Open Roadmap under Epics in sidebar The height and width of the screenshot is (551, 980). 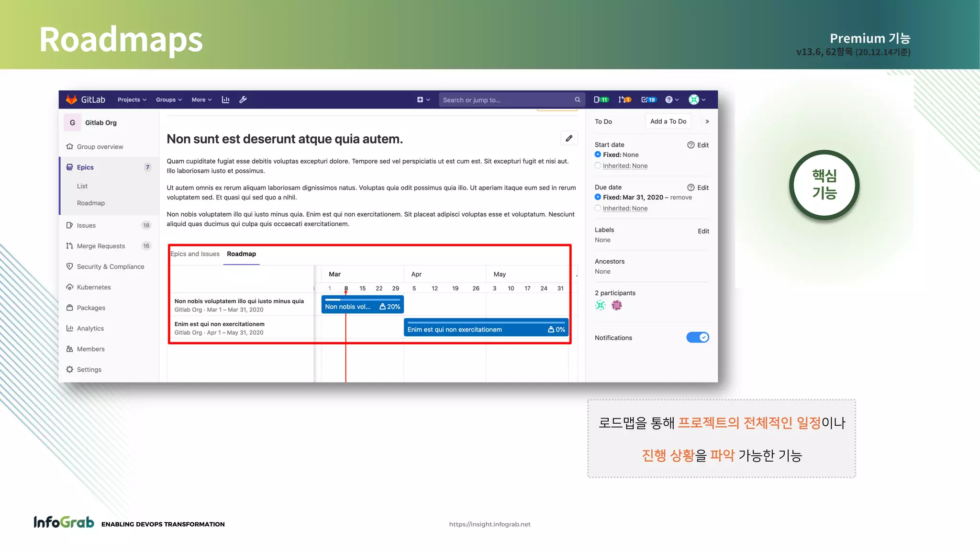click(91, 203)
